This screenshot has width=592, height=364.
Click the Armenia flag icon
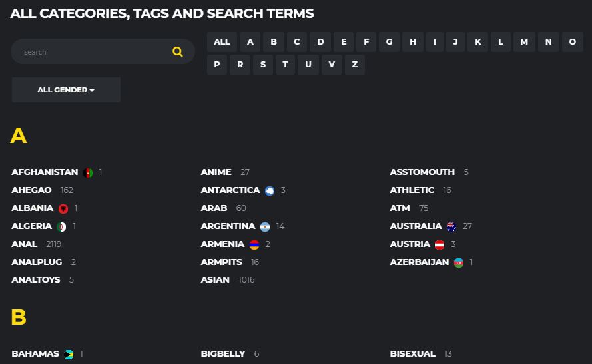[x=254, y=245]
